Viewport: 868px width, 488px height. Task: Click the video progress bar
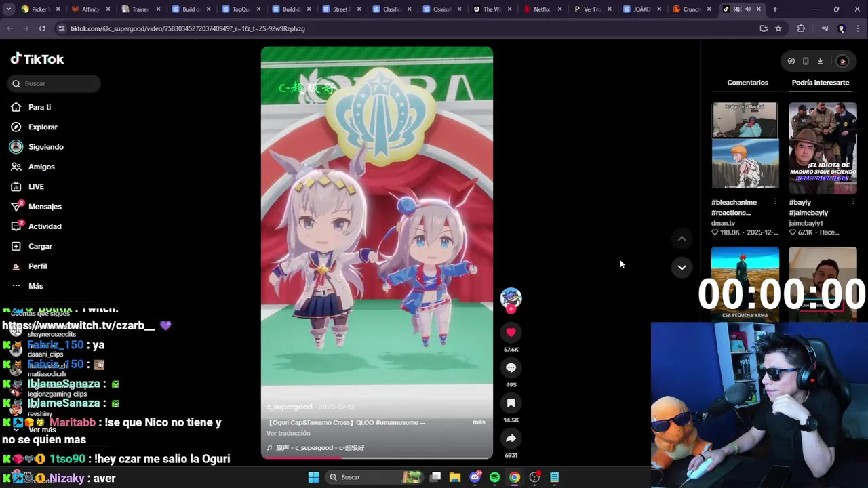(x=377, y=457)
